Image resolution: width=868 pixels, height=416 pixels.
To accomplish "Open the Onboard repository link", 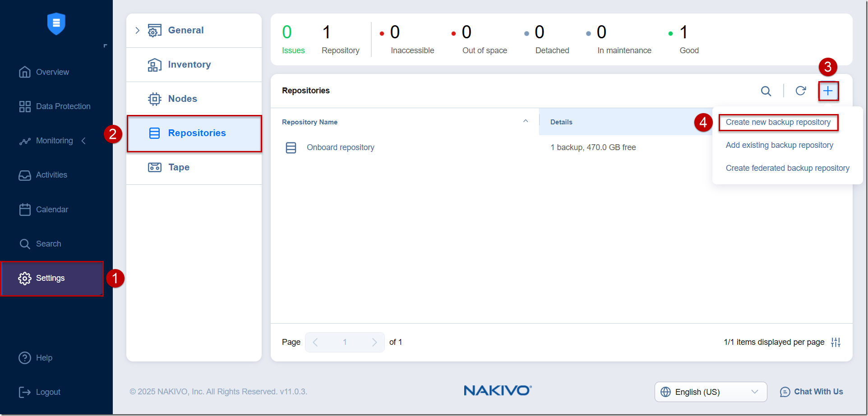I will [341, 147].
